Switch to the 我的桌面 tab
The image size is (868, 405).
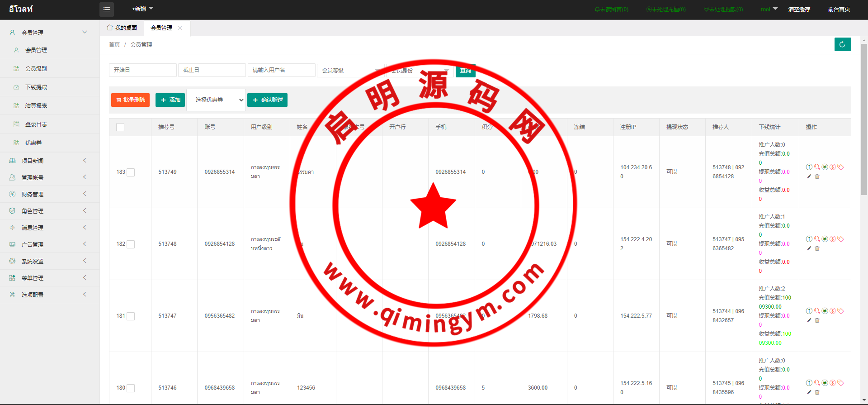point(122,28)
